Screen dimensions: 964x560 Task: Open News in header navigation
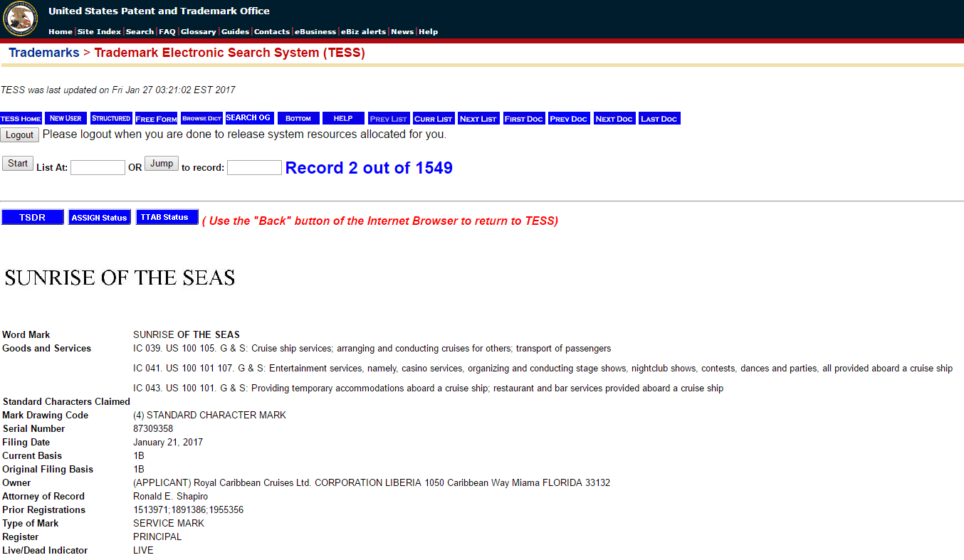[x=402, y=31]
